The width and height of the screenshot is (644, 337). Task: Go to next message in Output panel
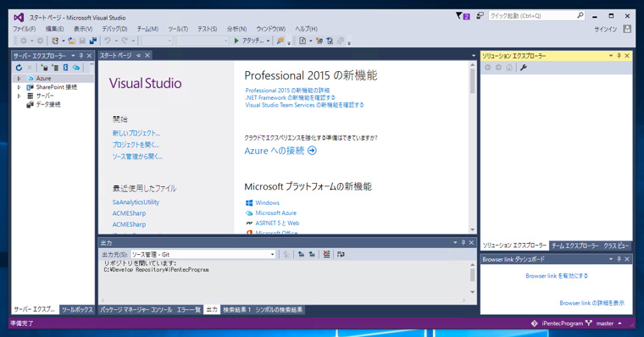(312, 255)
